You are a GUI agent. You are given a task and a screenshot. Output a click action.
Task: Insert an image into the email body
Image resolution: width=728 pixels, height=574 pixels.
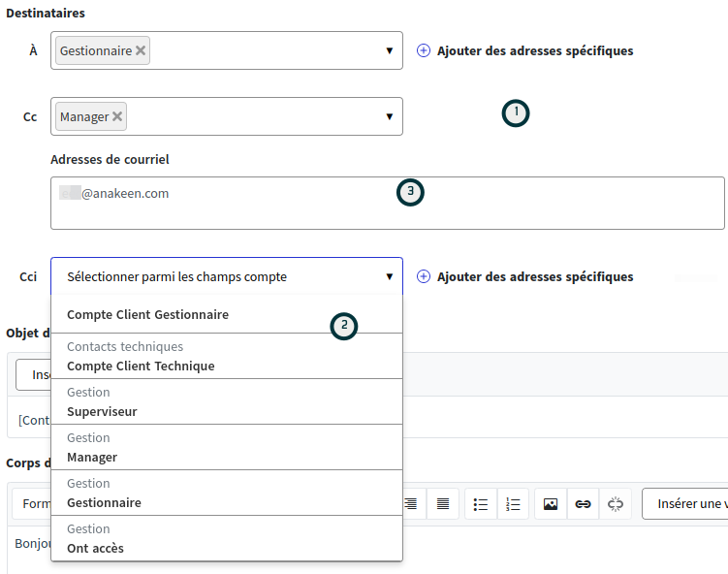point(551,504)
